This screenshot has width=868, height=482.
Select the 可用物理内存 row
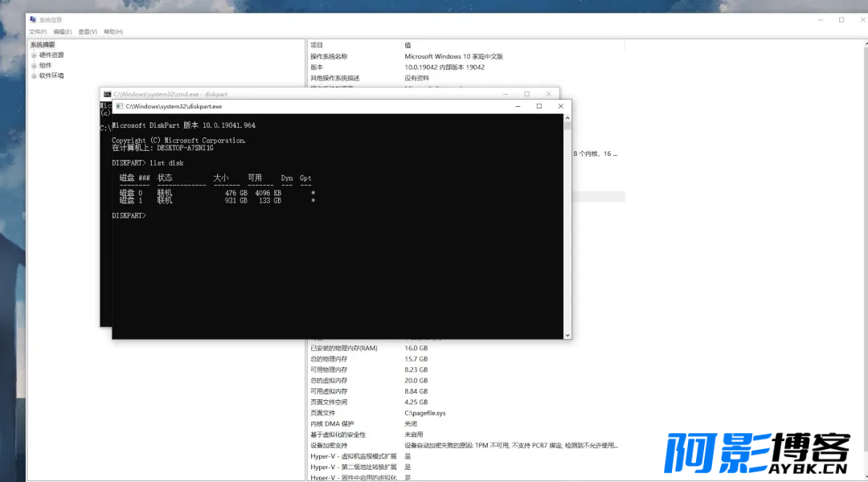[466, 370]
